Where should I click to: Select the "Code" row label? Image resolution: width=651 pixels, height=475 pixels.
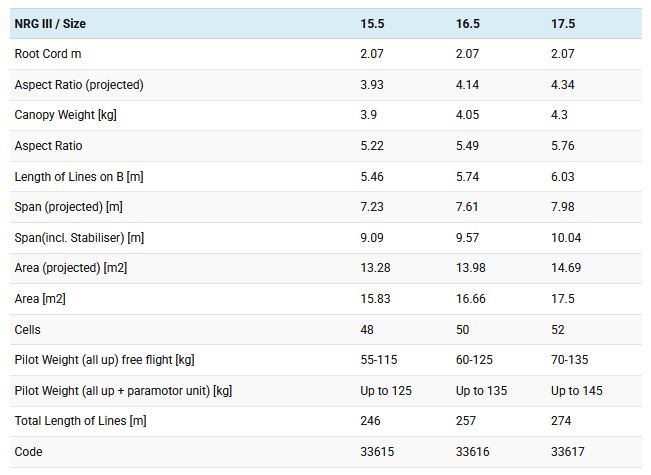28,452
